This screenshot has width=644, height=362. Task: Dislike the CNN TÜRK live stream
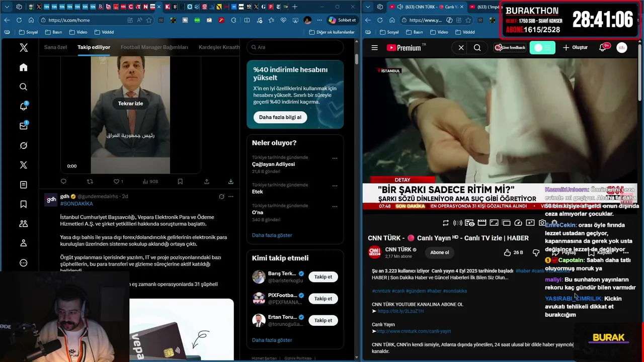536,252
